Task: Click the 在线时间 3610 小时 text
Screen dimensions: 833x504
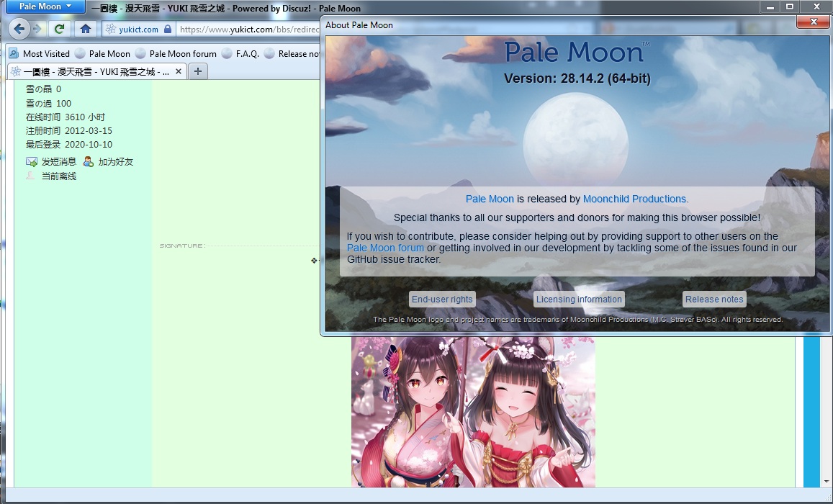Action: (x=66, y=117)
